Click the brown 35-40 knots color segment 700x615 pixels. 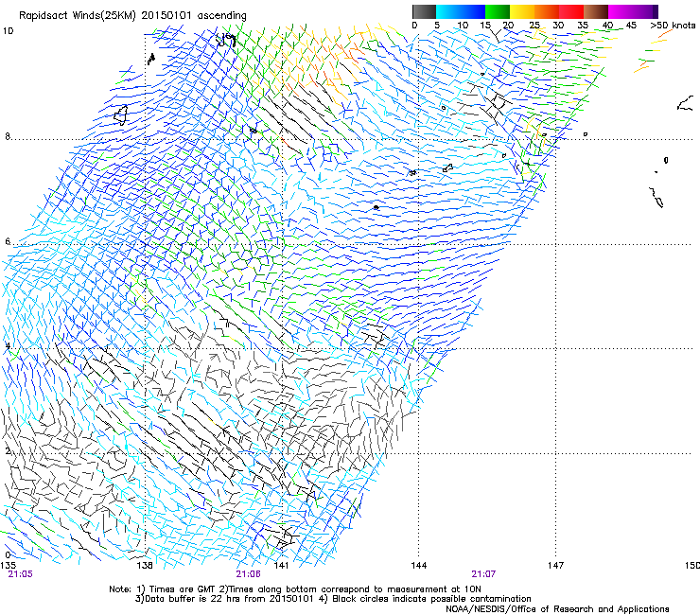pos(596,11)
